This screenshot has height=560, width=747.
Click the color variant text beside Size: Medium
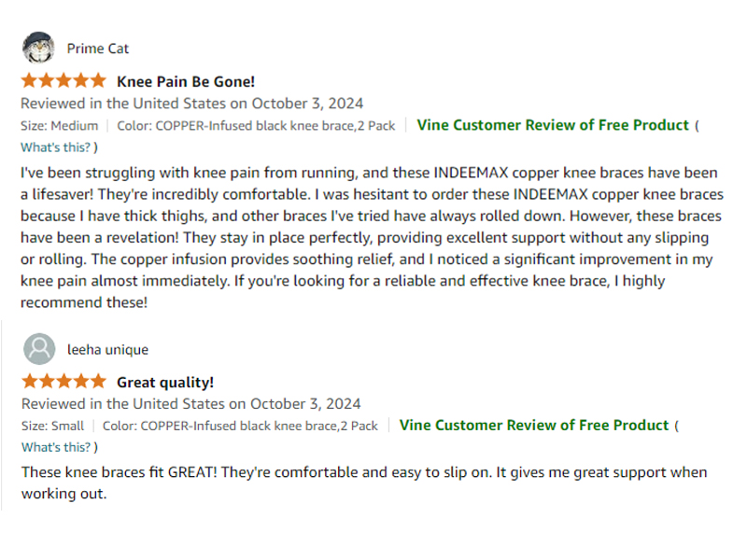coord(256,125)
